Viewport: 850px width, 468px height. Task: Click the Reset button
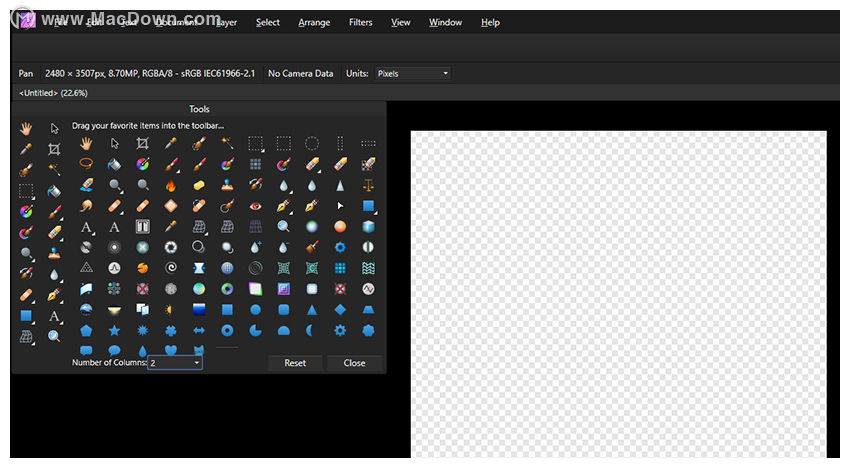point(295,363)
